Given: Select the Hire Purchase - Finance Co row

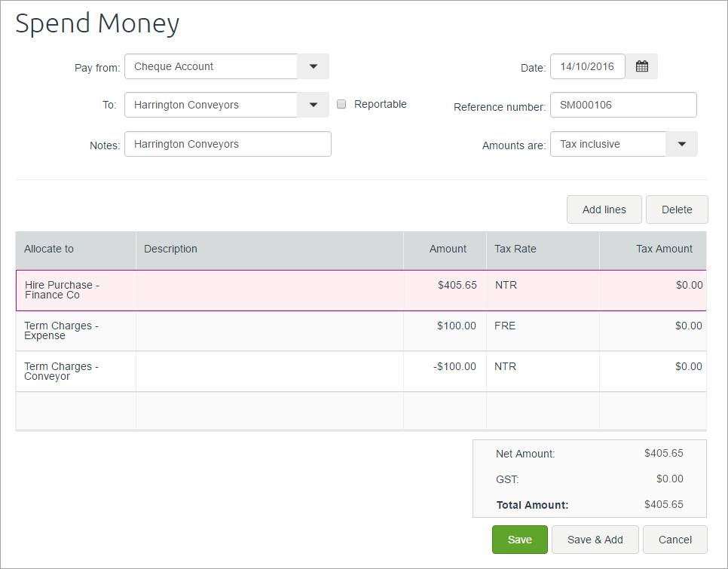Looking at the screenshot, I should click(x=75, y=290).
